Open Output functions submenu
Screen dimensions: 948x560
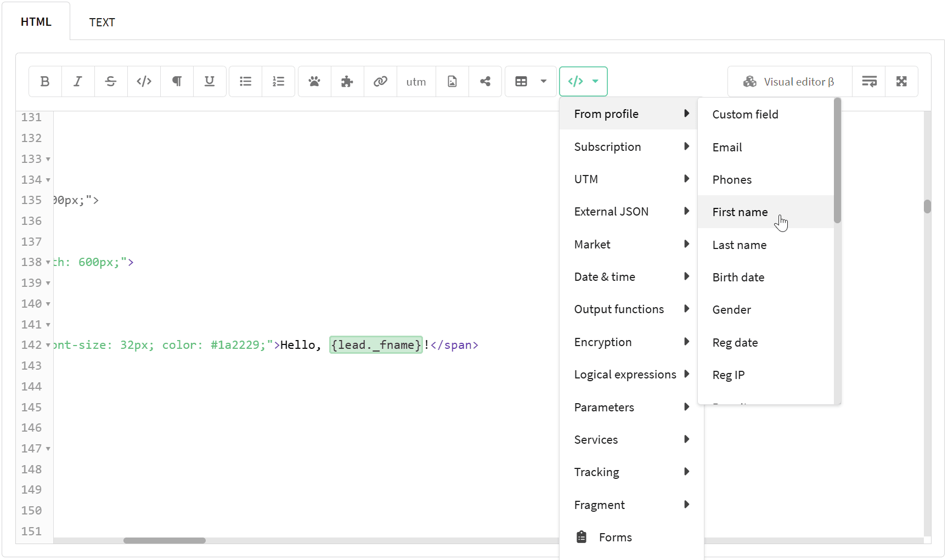tap(628, 309)
